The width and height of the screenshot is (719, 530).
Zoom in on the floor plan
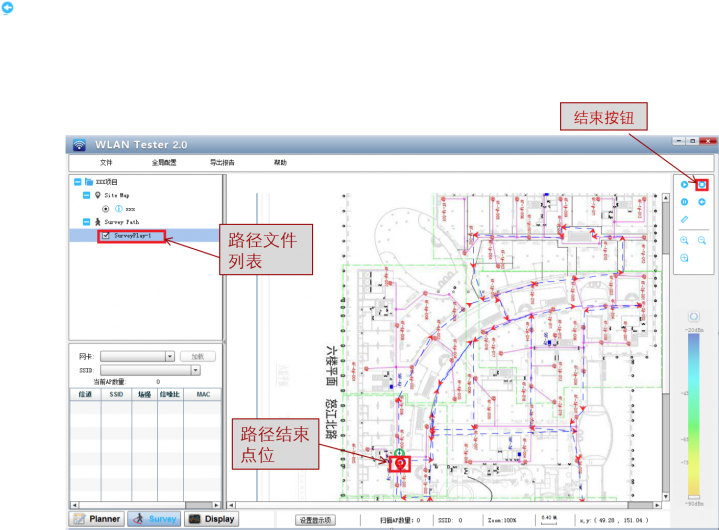[684, 240]
